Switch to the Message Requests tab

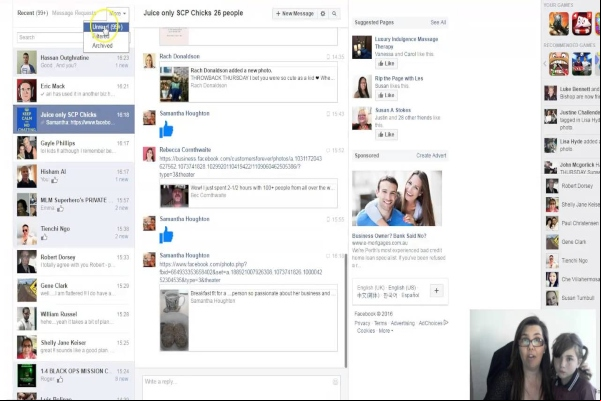pyautogui.click(x=74, y=13)
